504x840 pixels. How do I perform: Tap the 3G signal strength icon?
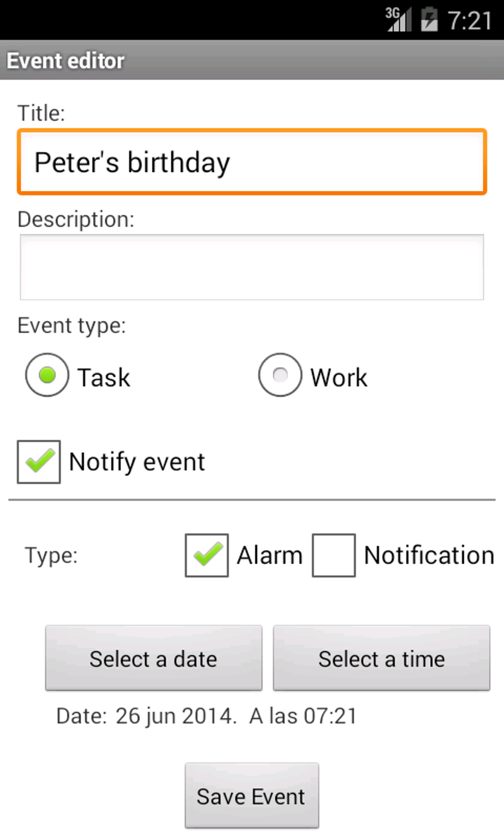tap(398, 20)
